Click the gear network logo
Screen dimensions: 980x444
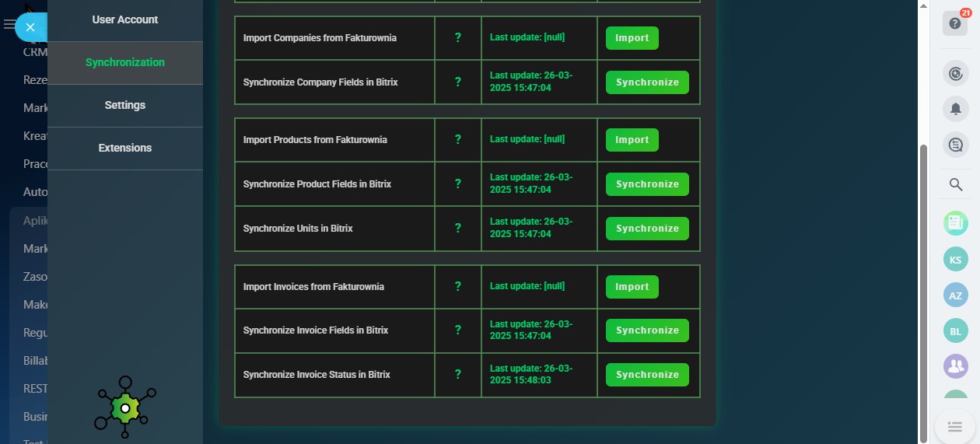point(124,407)
